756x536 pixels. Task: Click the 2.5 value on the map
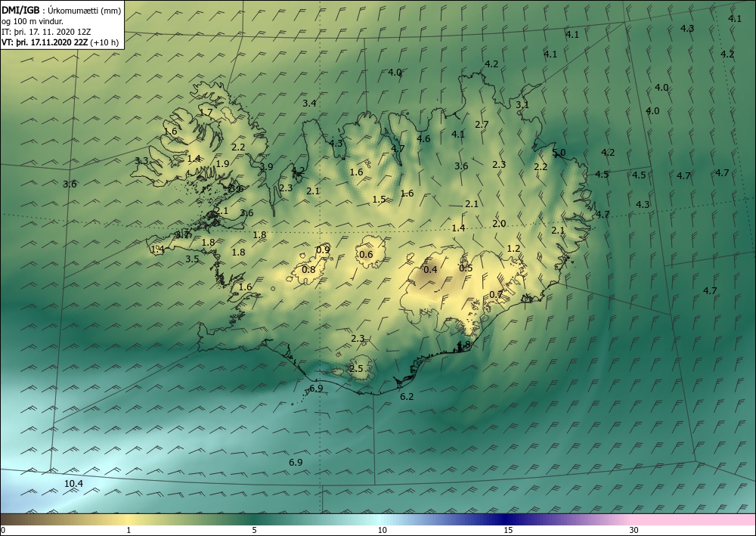[356, 369]
